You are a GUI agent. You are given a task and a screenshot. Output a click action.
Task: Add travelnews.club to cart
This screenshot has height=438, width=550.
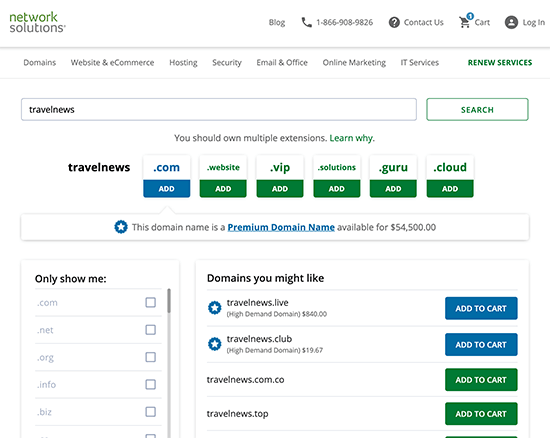[481, 344]
